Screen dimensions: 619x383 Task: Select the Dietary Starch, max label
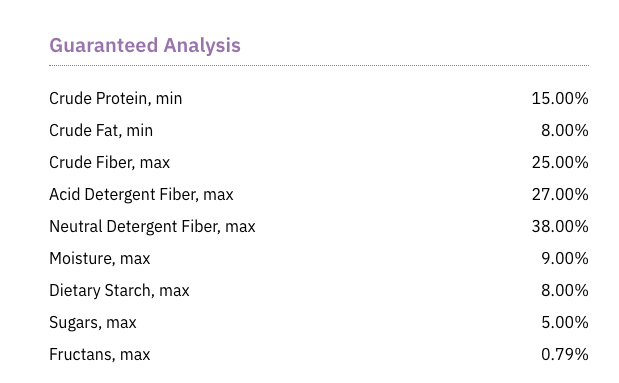119,290
